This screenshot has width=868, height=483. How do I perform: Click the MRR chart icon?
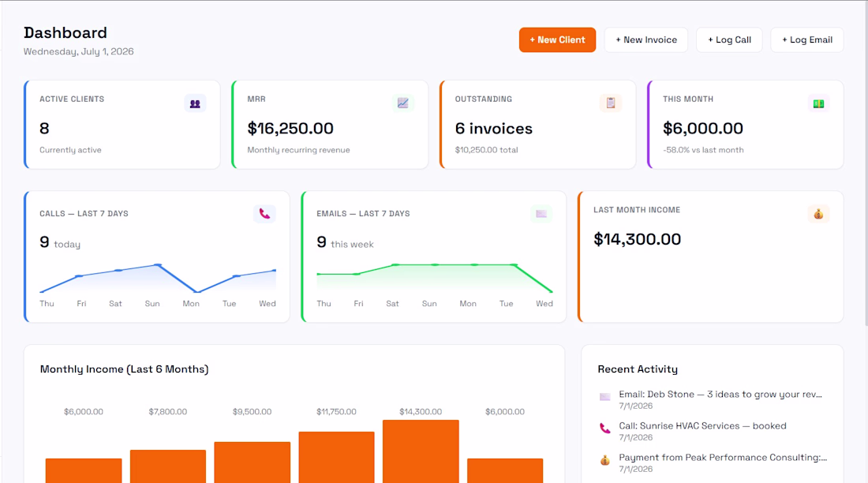(x=402, y=103)
